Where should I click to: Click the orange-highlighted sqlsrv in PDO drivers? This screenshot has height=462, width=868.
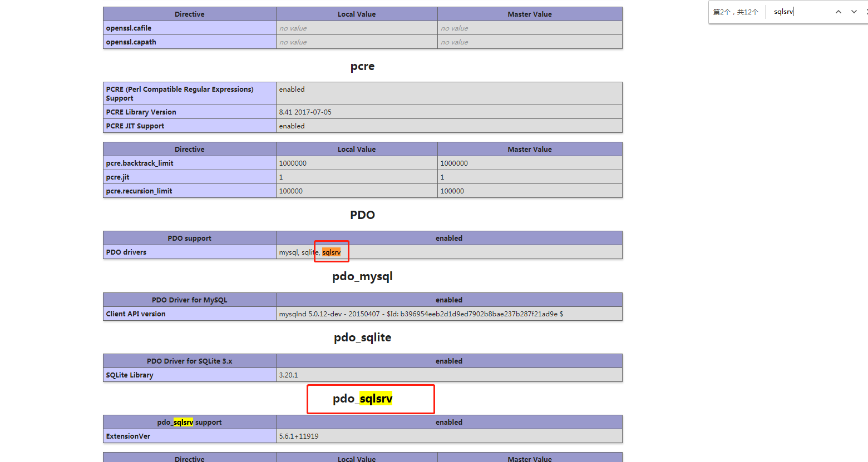point(332,252)
